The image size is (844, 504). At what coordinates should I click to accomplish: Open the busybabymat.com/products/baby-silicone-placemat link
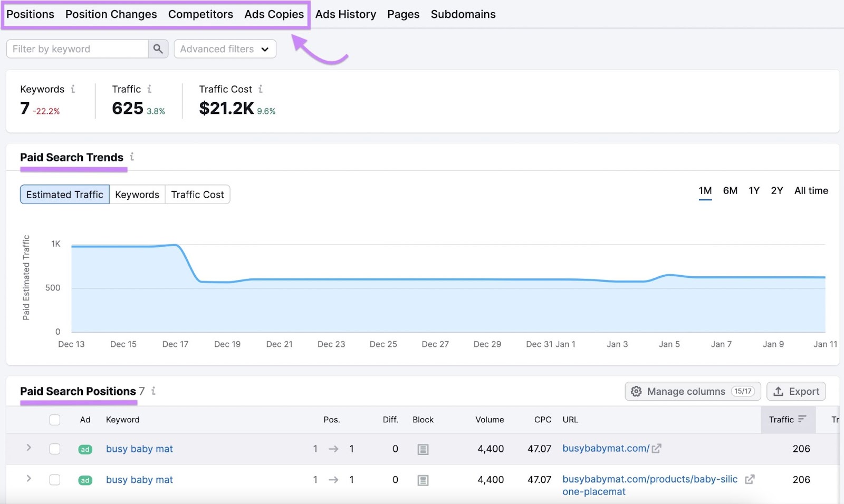click(x=649, y=479)
